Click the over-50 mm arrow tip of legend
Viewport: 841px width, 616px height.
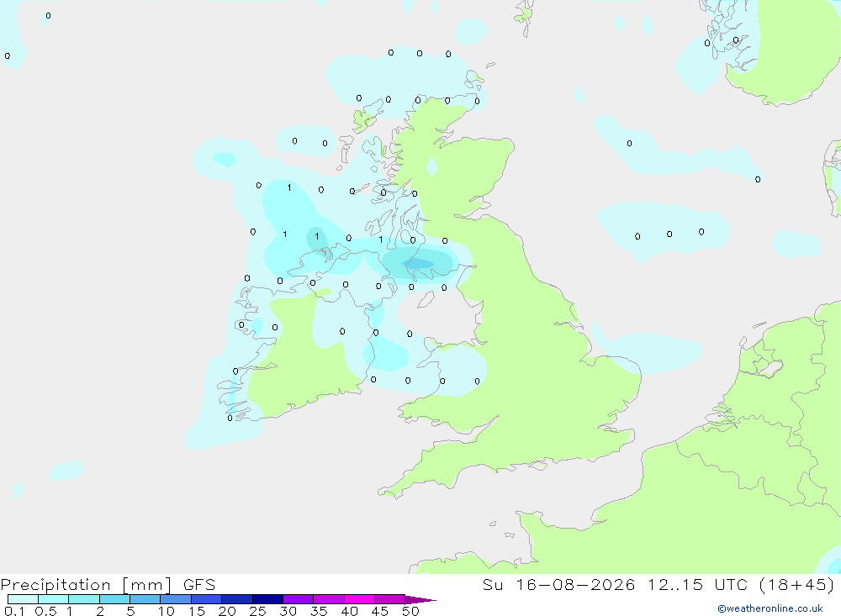pyautogui.click(x=420, y=600)
